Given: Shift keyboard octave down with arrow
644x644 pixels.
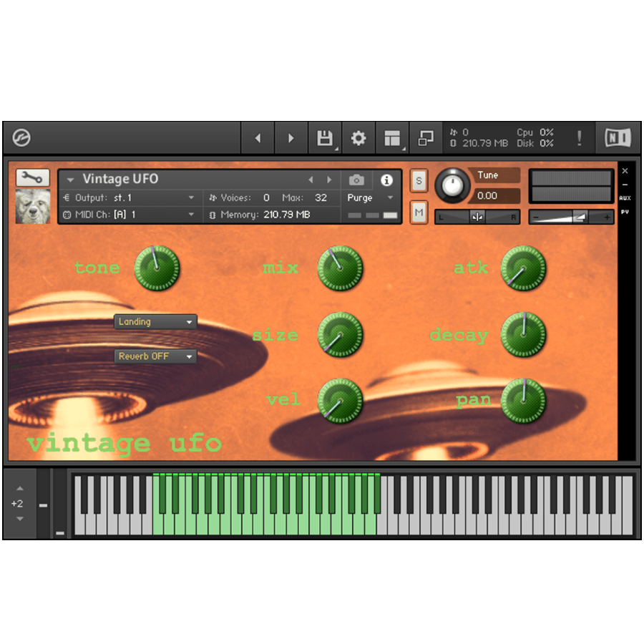Looking at the screenshot, I should pos(20,519).
